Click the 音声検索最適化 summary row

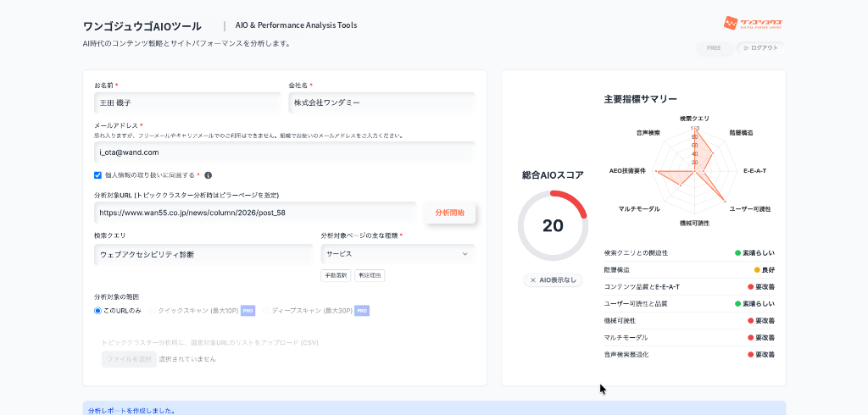coord(689,355)
